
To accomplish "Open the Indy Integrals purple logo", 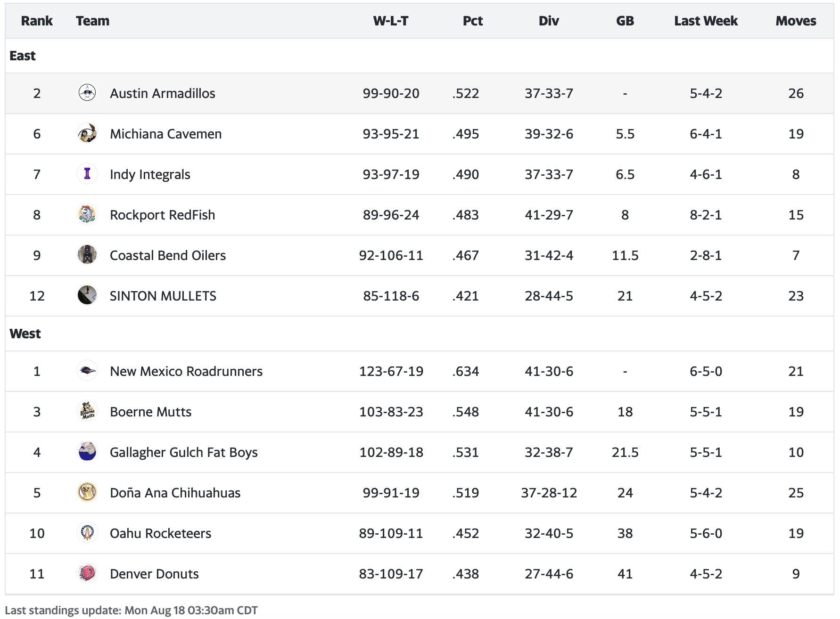I will pyautogui.click(x=87, y=174).
